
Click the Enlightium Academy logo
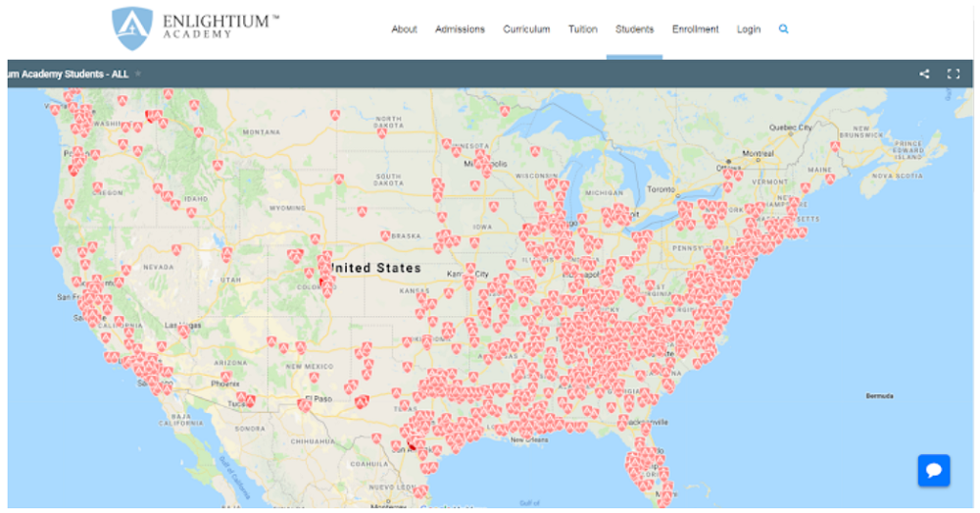[195, 28]
